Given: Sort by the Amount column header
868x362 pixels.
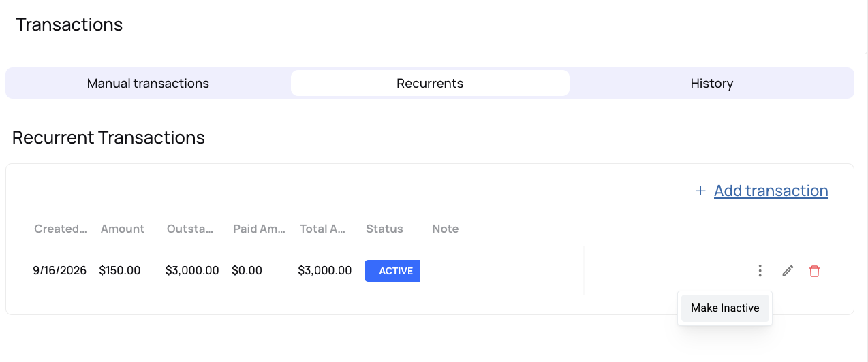Looking at the screenshot, I should 123,229.
